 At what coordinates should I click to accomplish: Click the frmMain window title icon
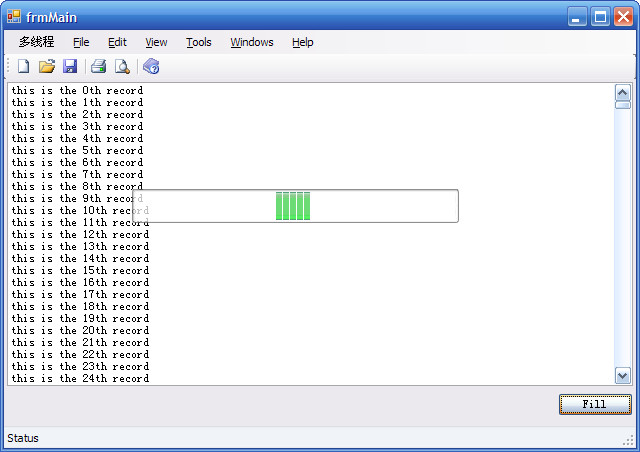(x=14, y=17)
